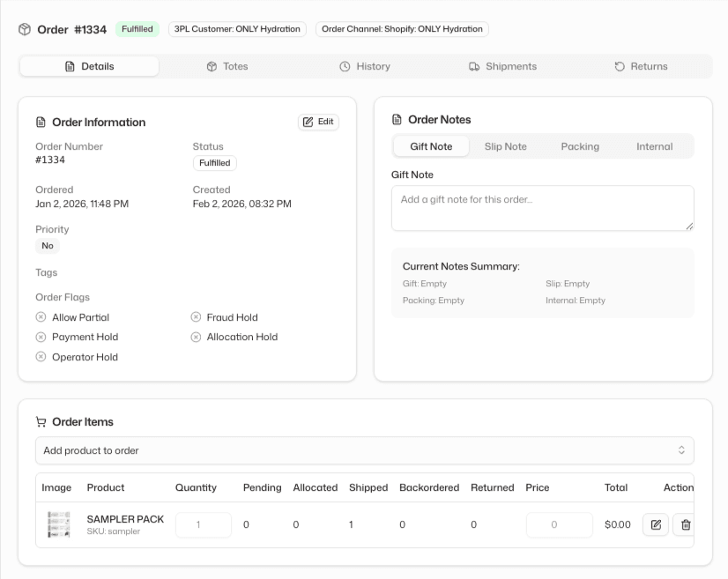Switch to the Details tab
Viewport: 728px width, 579px height.
pyautogui.click(x=89, y=66)
